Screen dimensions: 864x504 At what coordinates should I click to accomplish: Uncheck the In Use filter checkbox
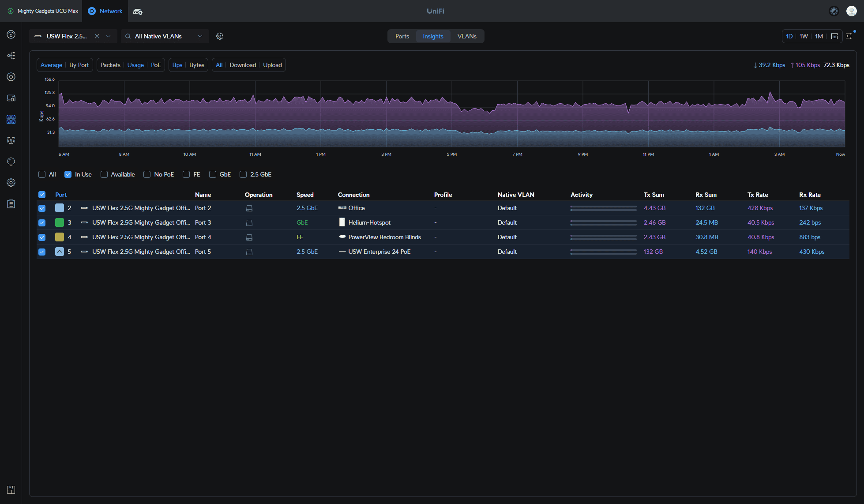pyautogui.click(x=68, y=174)
